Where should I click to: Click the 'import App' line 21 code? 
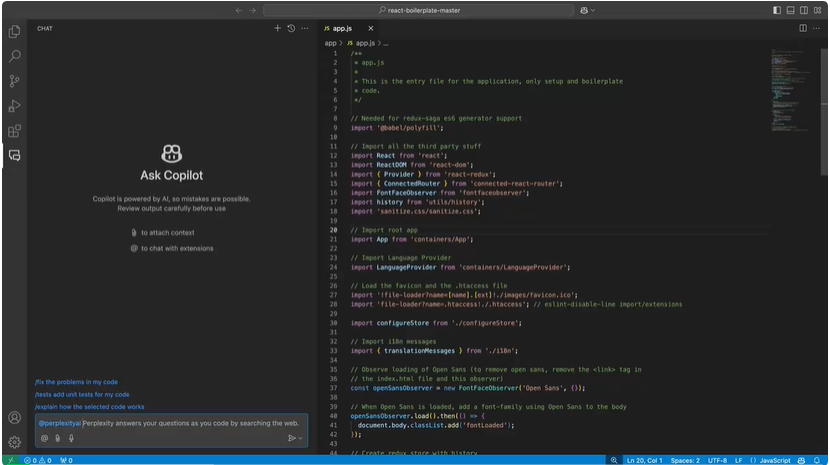click(x=411, y=239)
